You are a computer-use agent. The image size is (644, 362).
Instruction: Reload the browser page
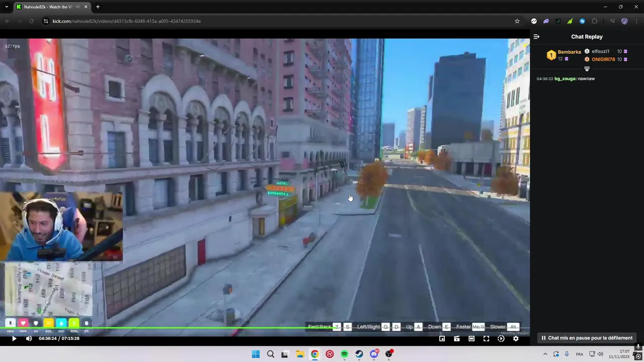tap(31, 21)
